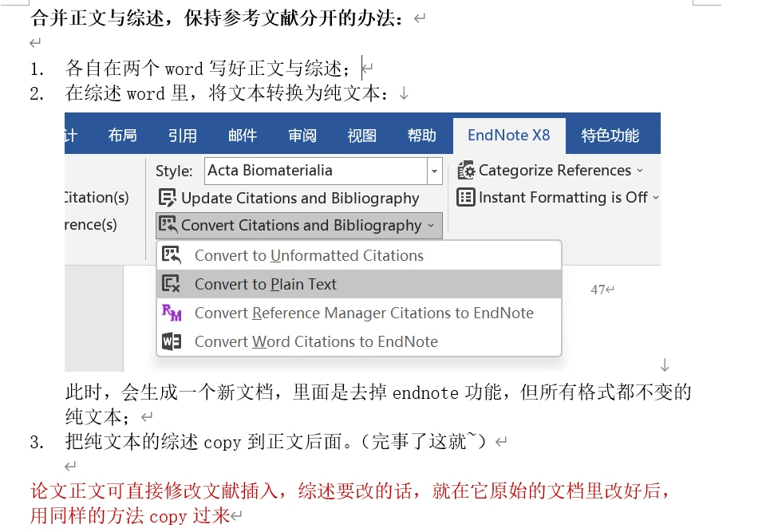Screen dimensions: 774x532
Task: Expand the Categorize References dropdown arrow
Action: click(x=640, y=170)
